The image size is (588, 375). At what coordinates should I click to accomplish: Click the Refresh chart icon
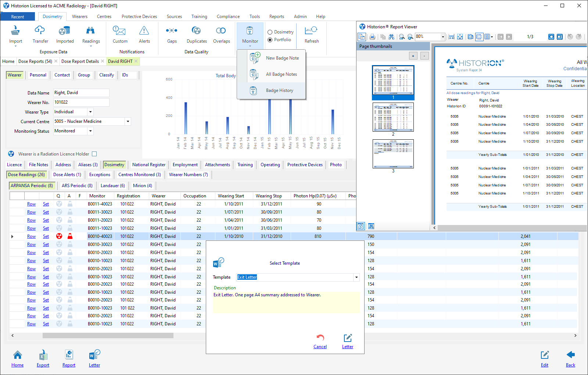point(311,30)
